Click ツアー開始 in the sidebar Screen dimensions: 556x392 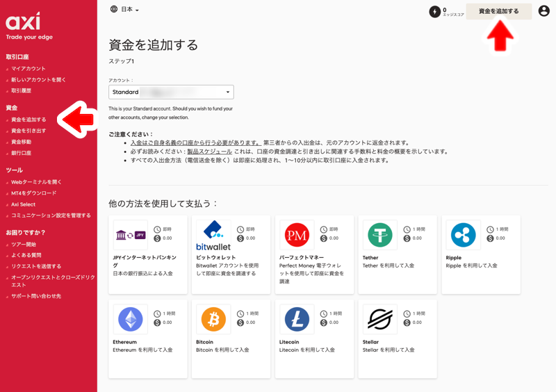click(24, 245)
